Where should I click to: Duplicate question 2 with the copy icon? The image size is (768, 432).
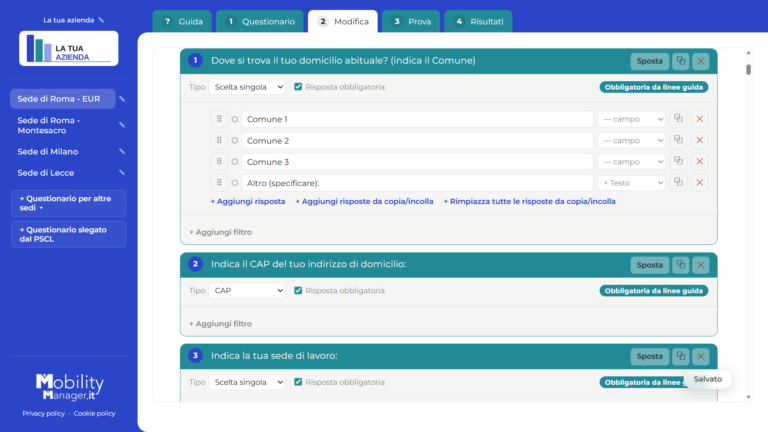[681, 265]
